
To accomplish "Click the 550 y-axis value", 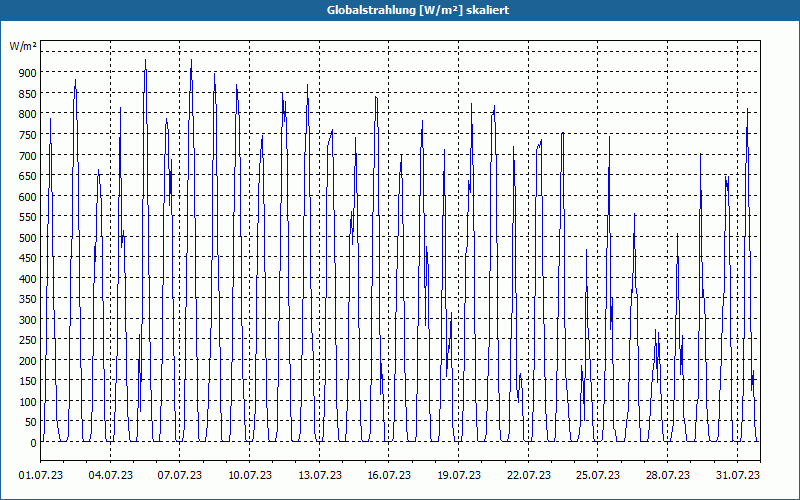I will (x=28, y=217).
